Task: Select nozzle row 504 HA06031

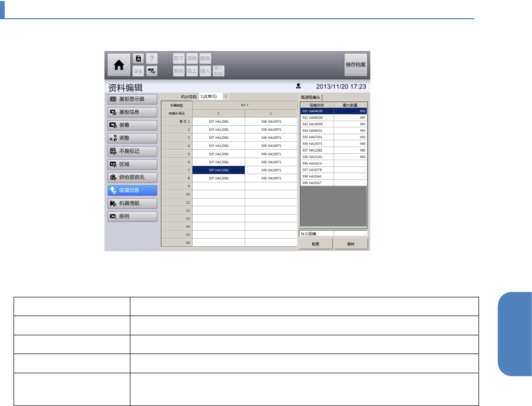Action: pyautogui.click(x=333, y=130)
